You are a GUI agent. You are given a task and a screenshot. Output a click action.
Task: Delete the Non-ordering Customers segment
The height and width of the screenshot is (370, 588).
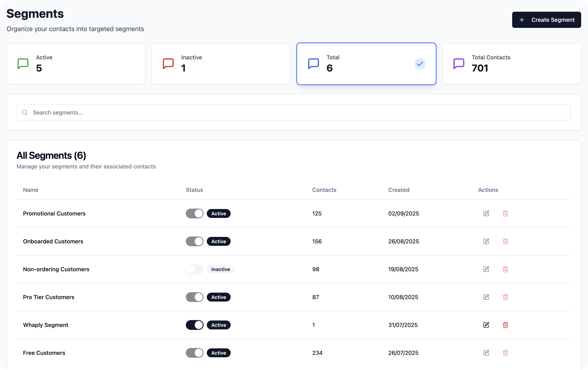pos(505,269)
